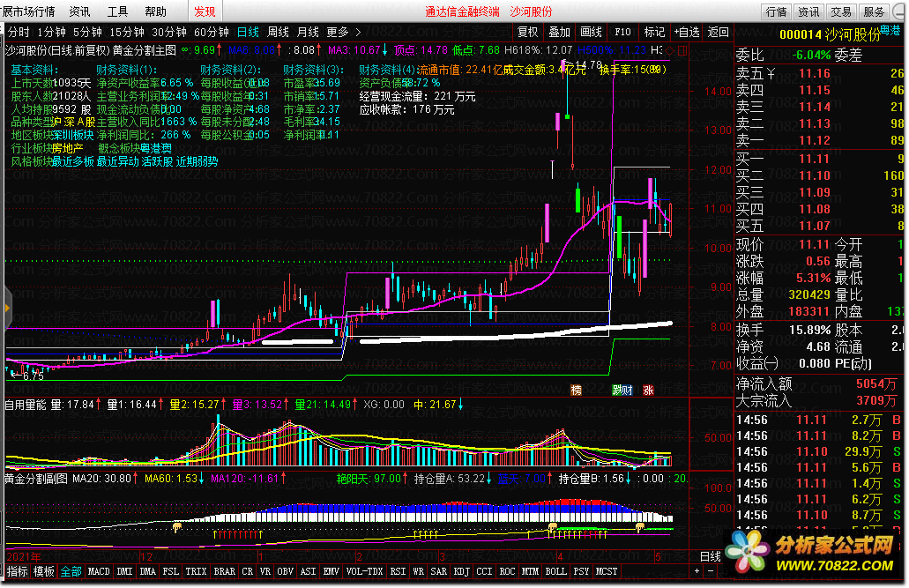Screen dimensions: 909x588
Task: Select 15分钟 period
Action: (126, 32)
